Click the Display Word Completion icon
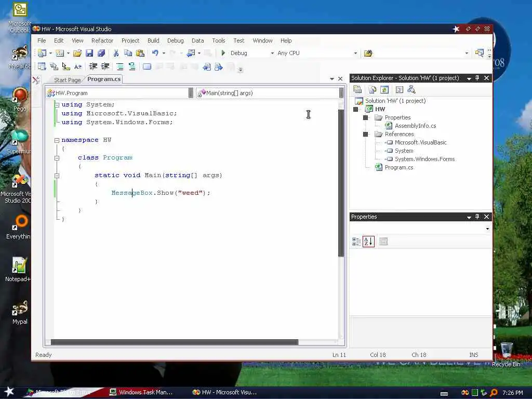This screenshot has height=399, width=532. coord(78,66)
